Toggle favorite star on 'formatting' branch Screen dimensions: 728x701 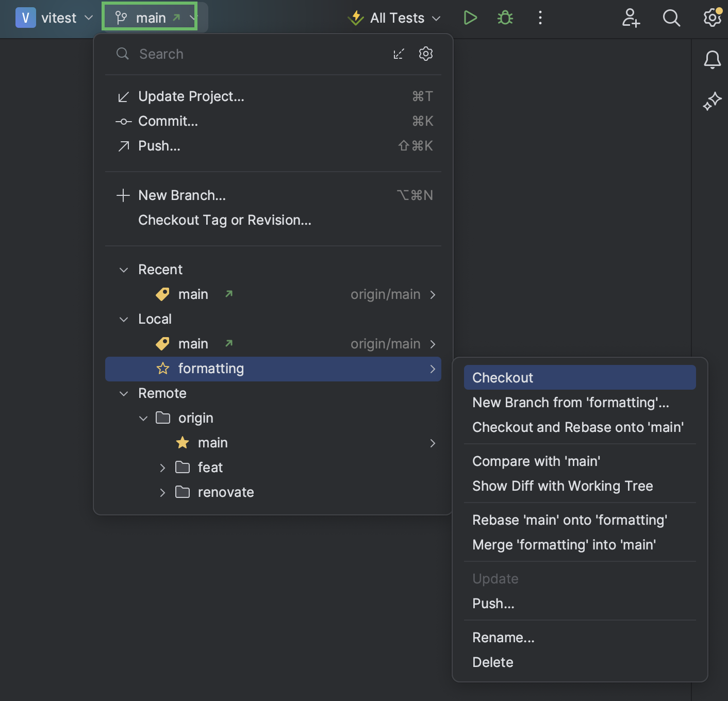[x=162, y=369]
